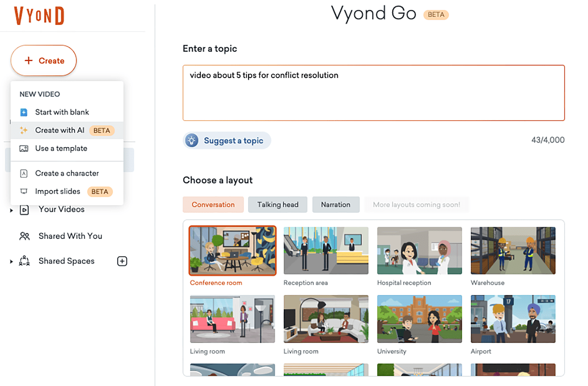Pick the Hospital reception scene thumbnail
Viewport: 588px width, 386px height.
pos(419,250)
